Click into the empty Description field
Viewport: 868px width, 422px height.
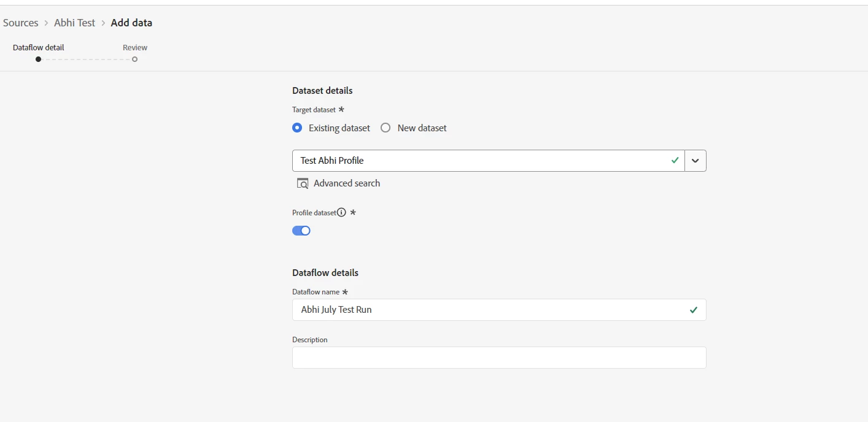pyautogui.click(x=498, y=358)
